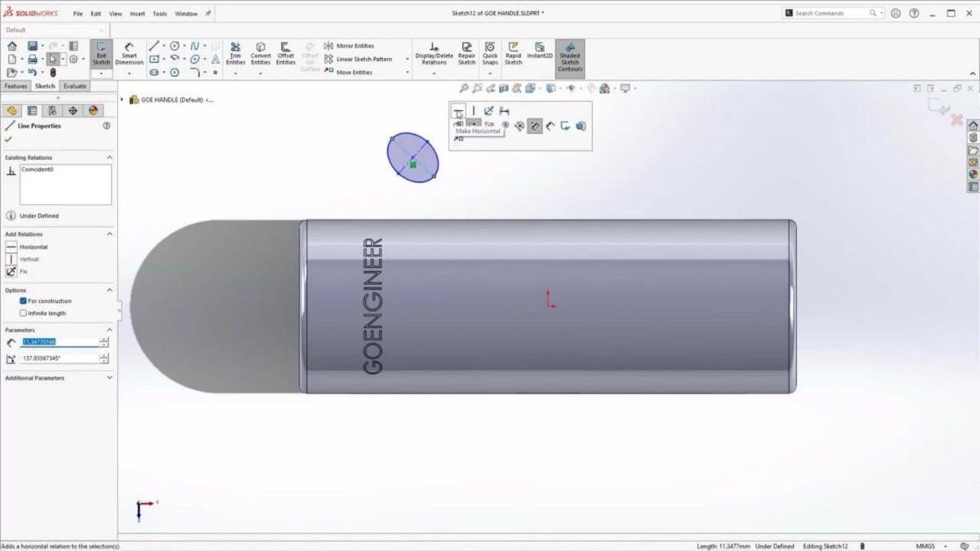Open the DimXpertManager tab icon
Image resolution: width=980 pixels, height=551 pixels.
(x=73, y=110)
